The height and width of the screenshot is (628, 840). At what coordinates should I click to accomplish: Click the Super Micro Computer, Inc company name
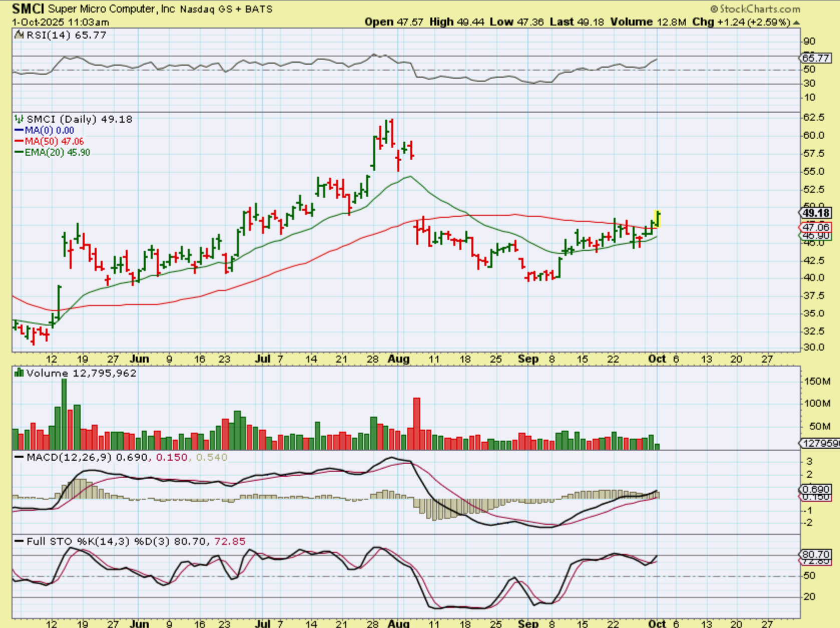click(112, 9)
